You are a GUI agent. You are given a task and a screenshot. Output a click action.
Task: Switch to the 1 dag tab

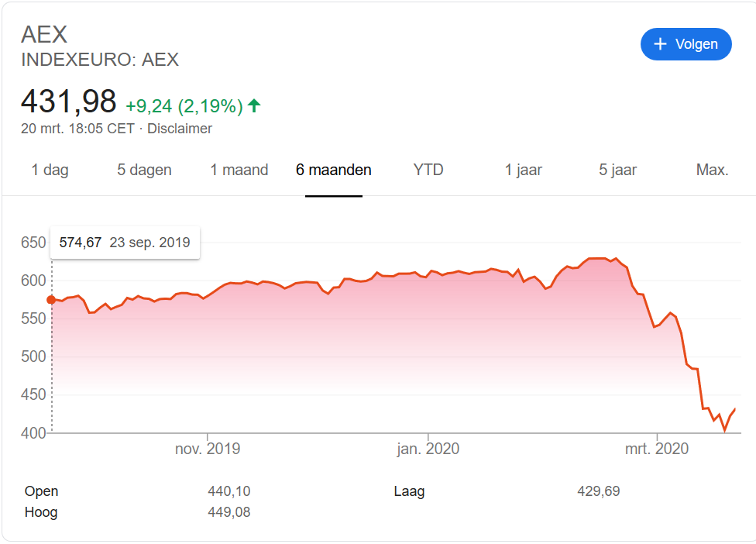point(50,170)
